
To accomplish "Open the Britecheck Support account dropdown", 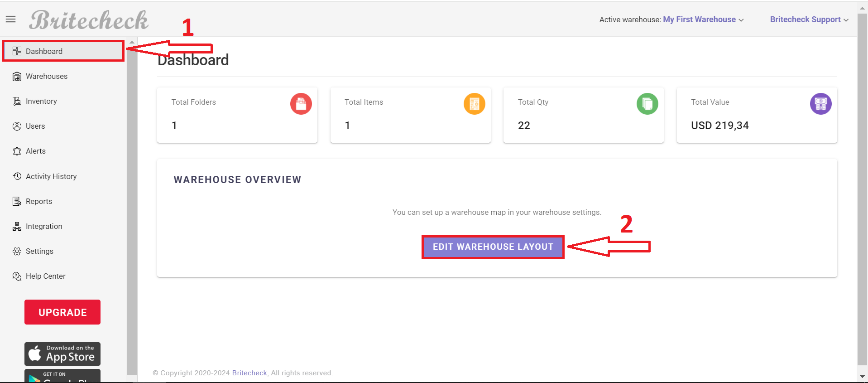I will pos(809,19).
